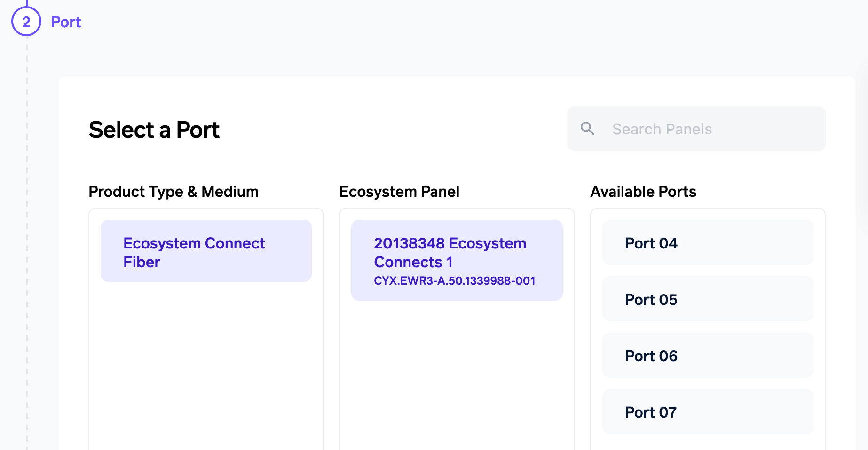Click empty area in Product Type list
Screen dimensions: 868x450
[206, 366]
